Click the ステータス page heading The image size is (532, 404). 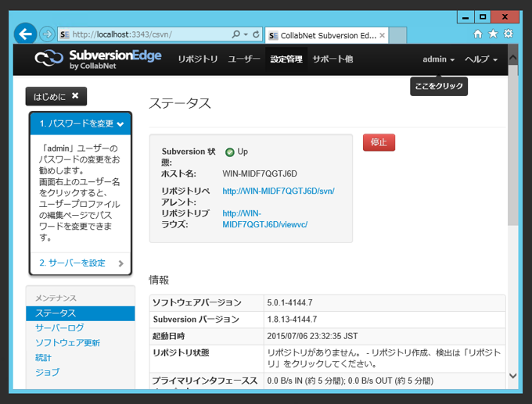point(180,103)
